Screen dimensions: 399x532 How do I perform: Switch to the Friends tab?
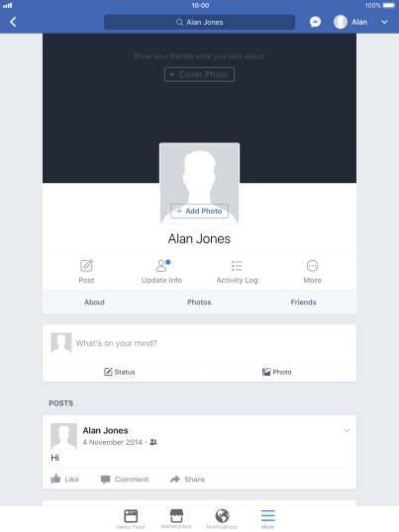tap(304, 302)
